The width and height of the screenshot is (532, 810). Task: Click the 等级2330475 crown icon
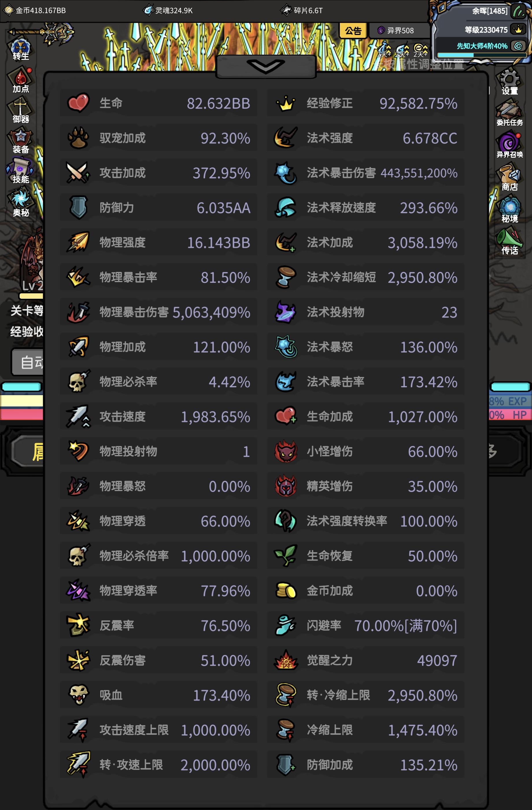tap(518, 30)
